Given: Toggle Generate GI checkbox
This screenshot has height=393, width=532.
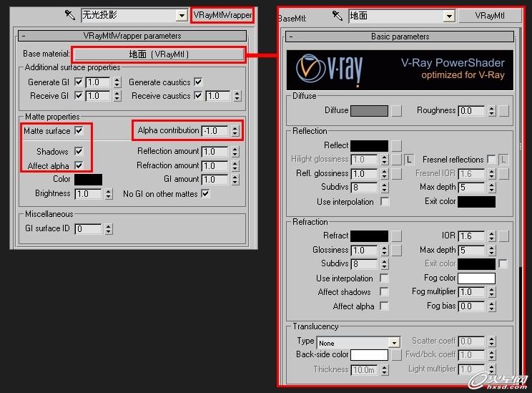Looking at the screenshot, I should pos(79,82).
